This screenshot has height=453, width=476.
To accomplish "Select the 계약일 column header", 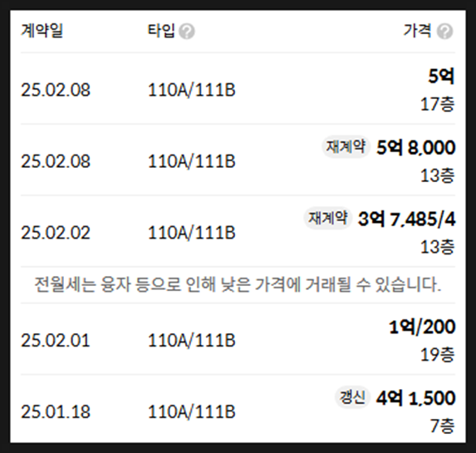I will 42,31.
